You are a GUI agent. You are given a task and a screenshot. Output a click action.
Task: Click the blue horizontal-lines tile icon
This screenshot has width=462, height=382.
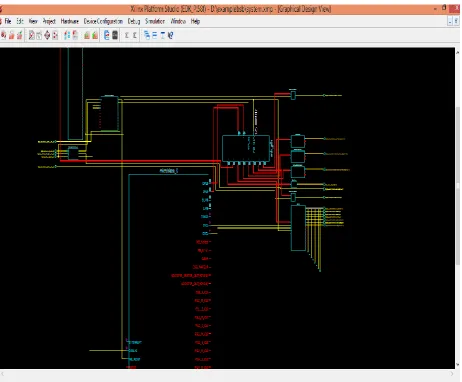pyautogui.click(x=155, y=35)
